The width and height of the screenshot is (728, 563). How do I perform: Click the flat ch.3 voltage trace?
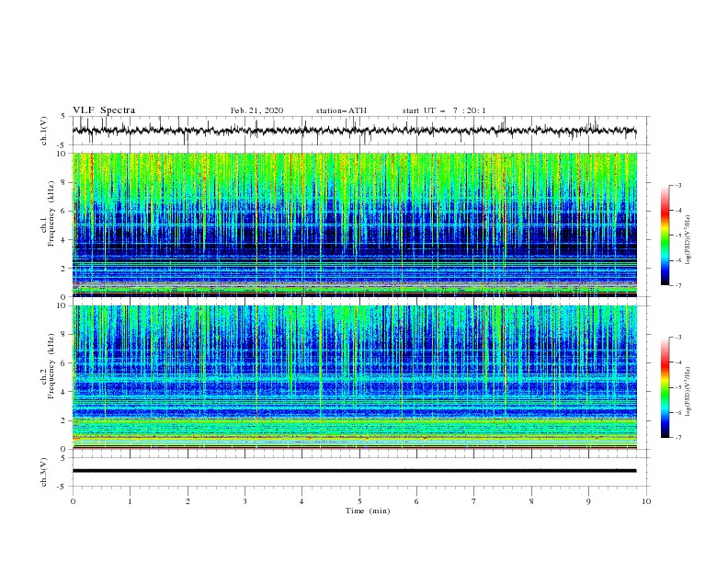click(x=354, y=471)
